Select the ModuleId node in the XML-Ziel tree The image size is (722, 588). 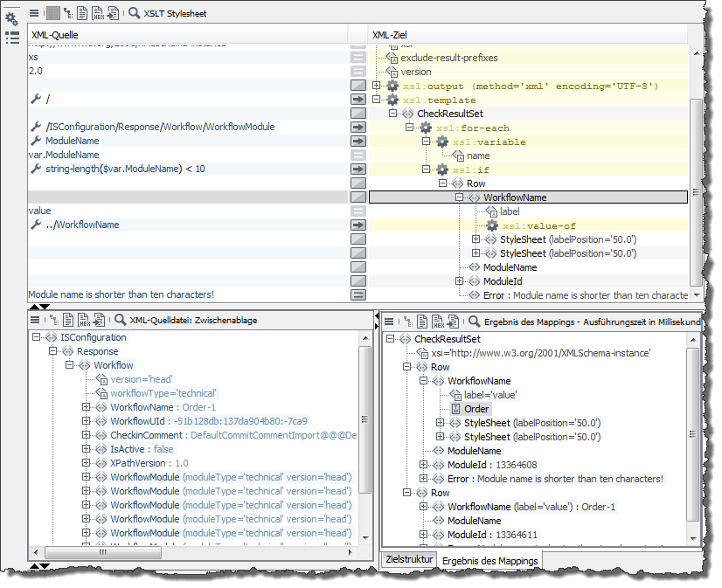(503, 281)
